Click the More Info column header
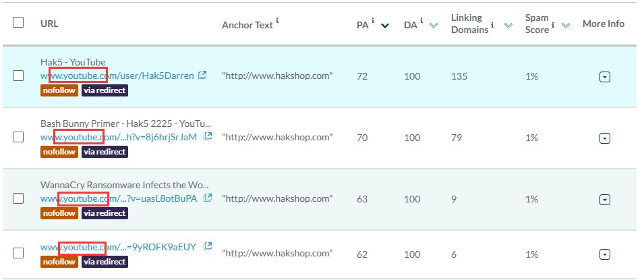644x280 pixels. [x=604, y=24]
